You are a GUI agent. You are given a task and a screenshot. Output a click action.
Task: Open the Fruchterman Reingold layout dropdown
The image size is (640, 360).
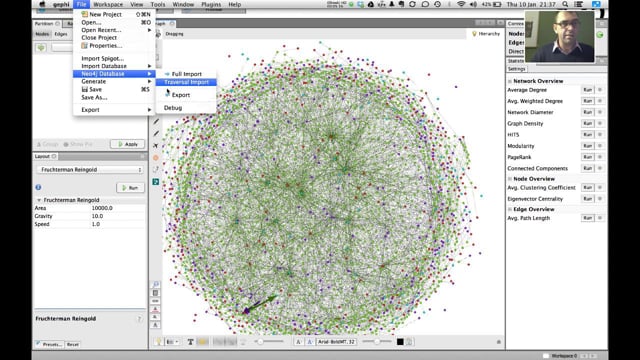pyautogui.click(x=90, y=169)
